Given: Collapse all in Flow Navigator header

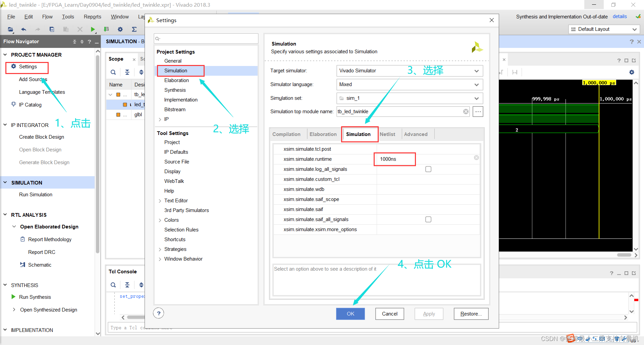Looking at the screenshot, I should click(x=74, y=42).
